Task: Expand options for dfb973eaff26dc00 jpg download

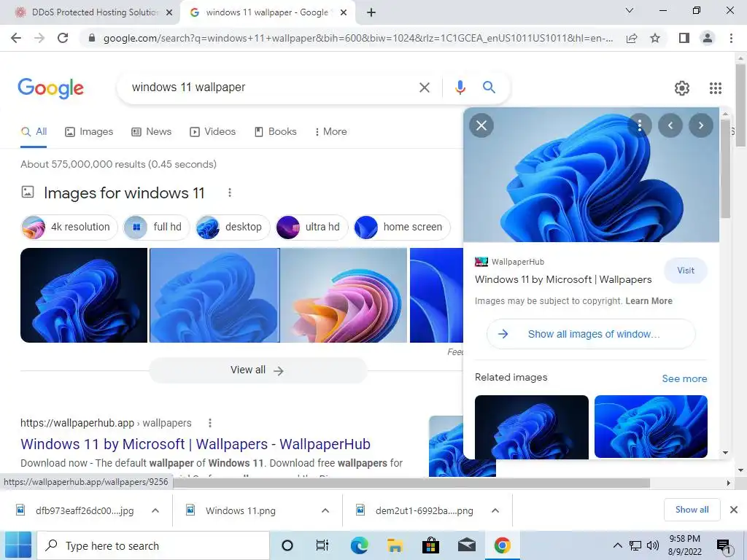Action: click(x=155, y=510)
